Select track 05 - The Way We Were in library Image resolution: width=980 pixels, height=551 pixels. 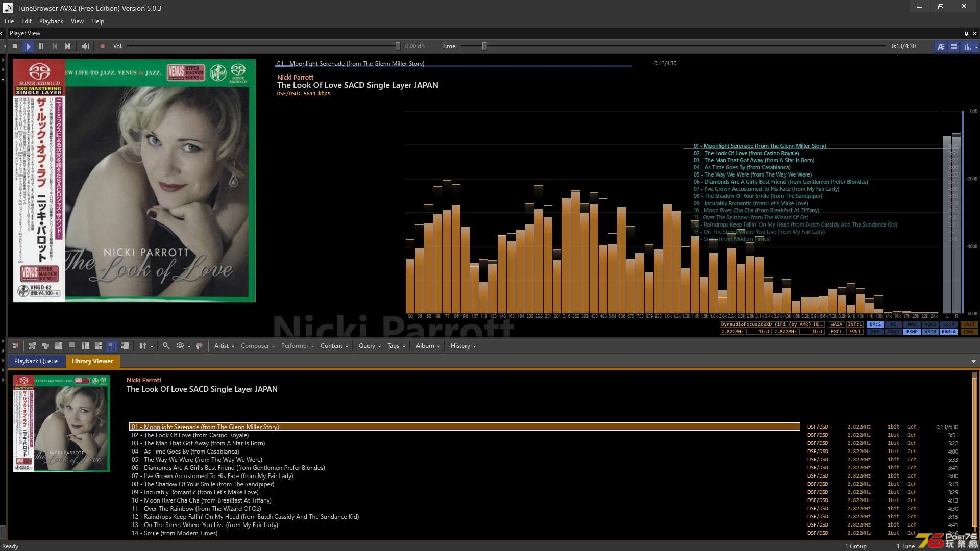pyautogui.click(x=197, y=460)
